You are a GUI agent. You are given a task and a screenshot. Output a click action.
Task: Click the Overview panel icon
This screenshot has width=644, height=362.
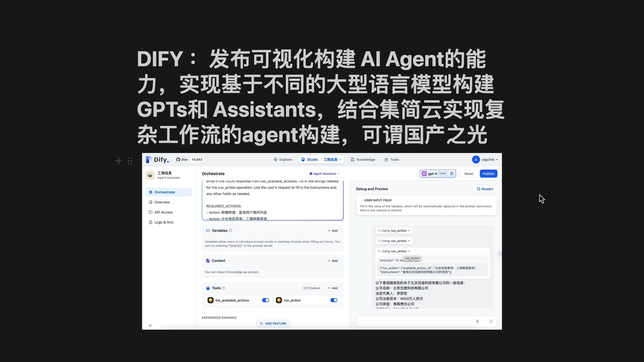[150, 202]
